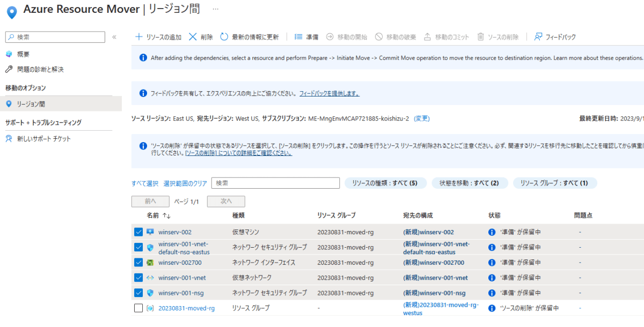This screenshot has width=644, height=327.
Task: Click the 宛先の構成 column header
Action: [418, 215]
